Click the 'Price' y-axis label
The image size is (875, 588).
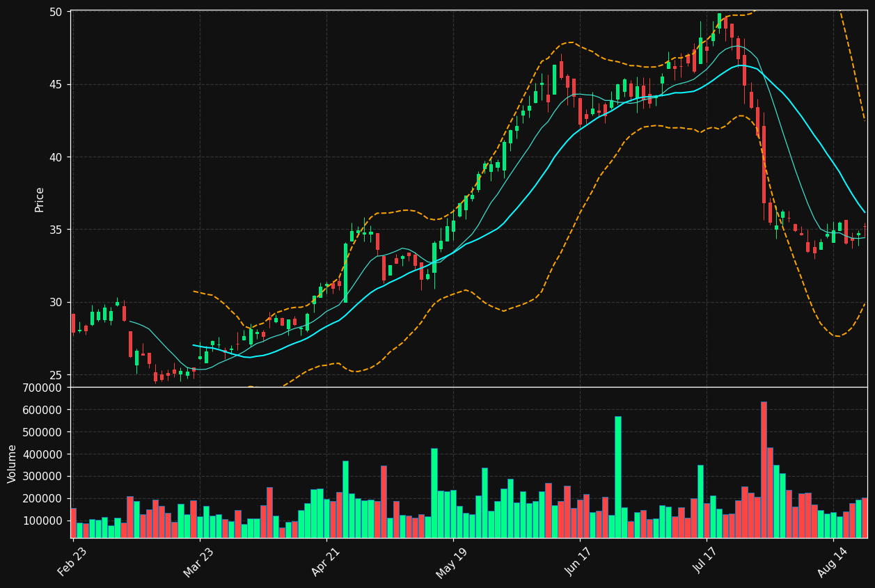tap(40, 200)
